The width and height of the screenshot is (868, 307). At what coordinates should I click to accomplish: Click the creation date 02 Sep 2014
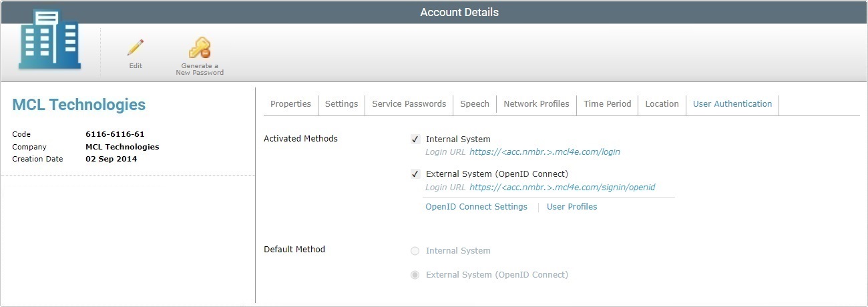(111, 159)
